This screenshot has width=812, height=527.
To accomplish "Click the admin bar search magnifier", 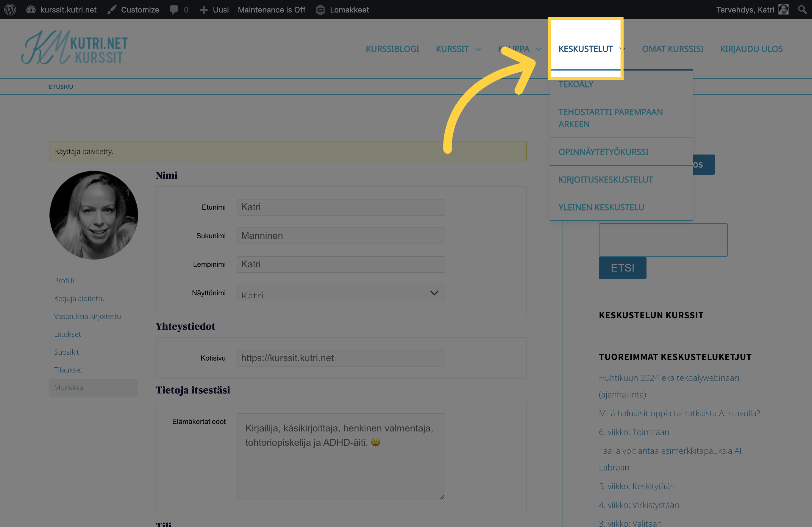I will tap(802, 10).
